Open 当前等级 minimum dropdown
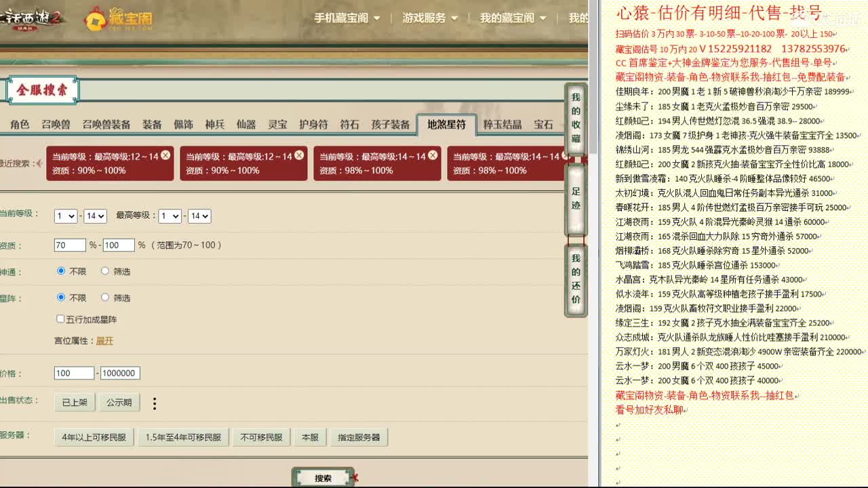This screenshot has height=488, width=868. click(x=66, y=216)
